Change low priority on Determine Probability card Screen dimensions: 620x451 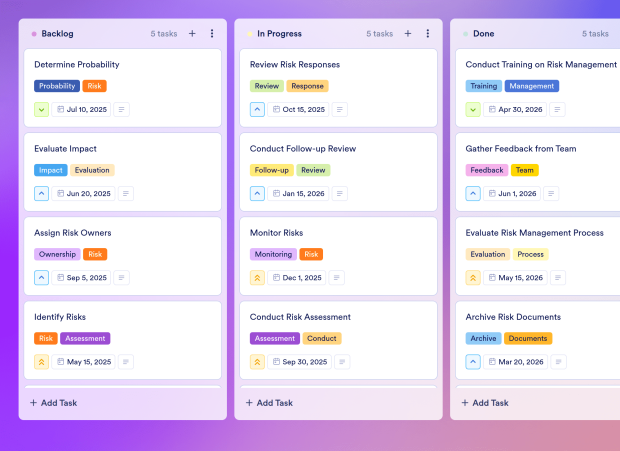(42, 109)
